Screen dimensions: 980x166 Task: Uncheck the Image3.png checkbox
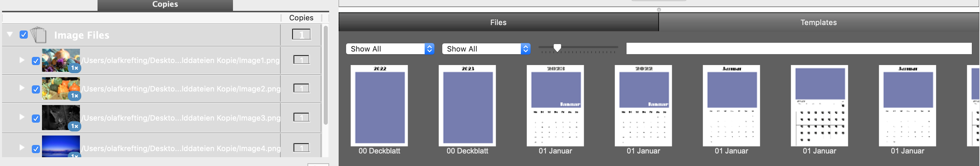point(36,119)
